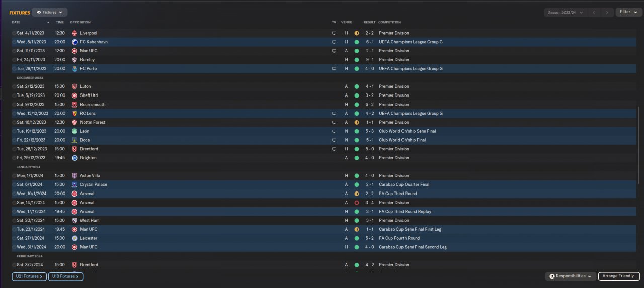The width and height of the screenshot is (644, 288).
Task: Click the Leicester club badge icon
Action: [x=75, y=238]
